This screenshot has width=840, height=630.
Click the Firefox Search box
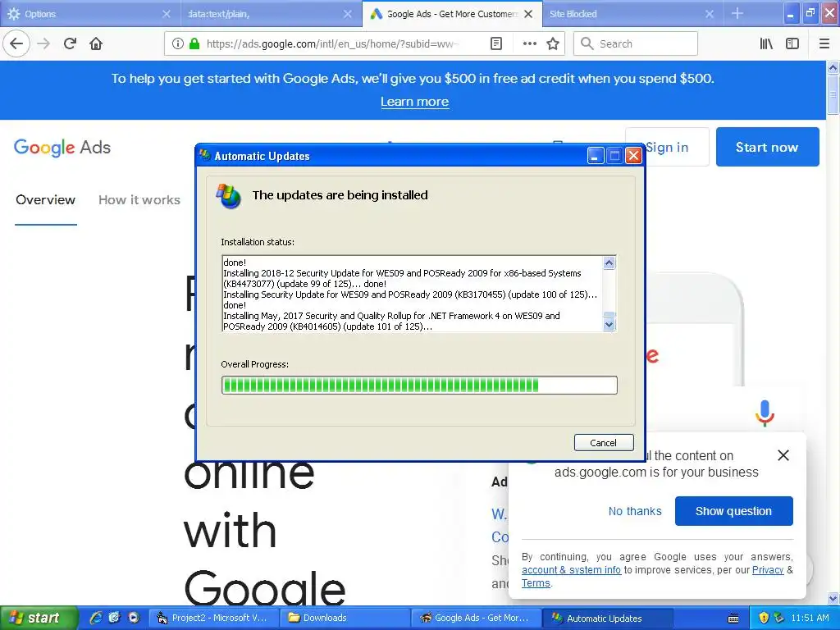636,43
